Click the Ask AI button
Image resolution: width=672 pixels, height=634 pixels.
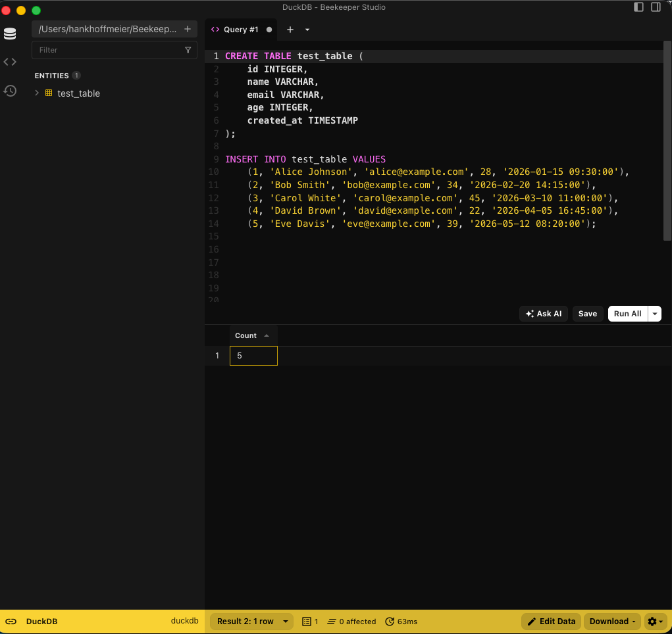tap(544, 314)
